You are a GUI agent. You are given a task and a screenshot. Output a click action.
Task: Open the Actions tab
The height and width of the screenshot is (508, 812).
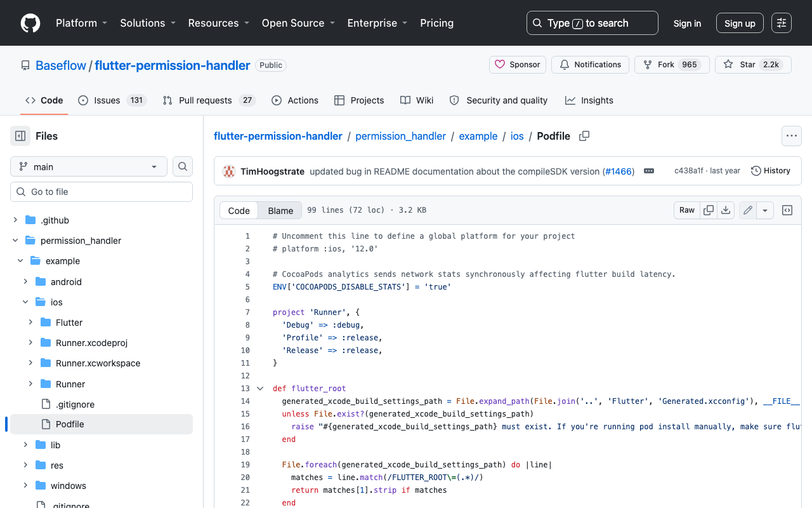point(295,100)
